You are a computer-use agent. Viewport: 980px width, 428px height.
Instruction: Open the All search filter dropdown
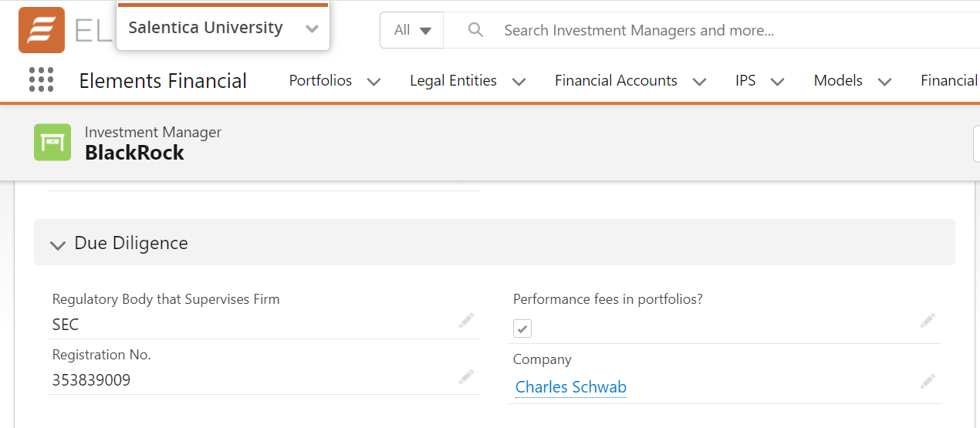[412, 30]
